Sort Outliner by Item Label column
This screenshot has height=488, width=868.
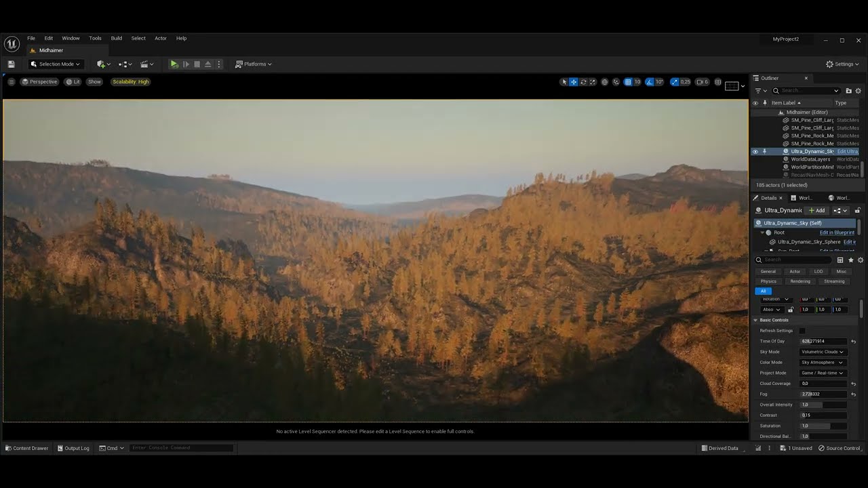[x=786, y=103]
